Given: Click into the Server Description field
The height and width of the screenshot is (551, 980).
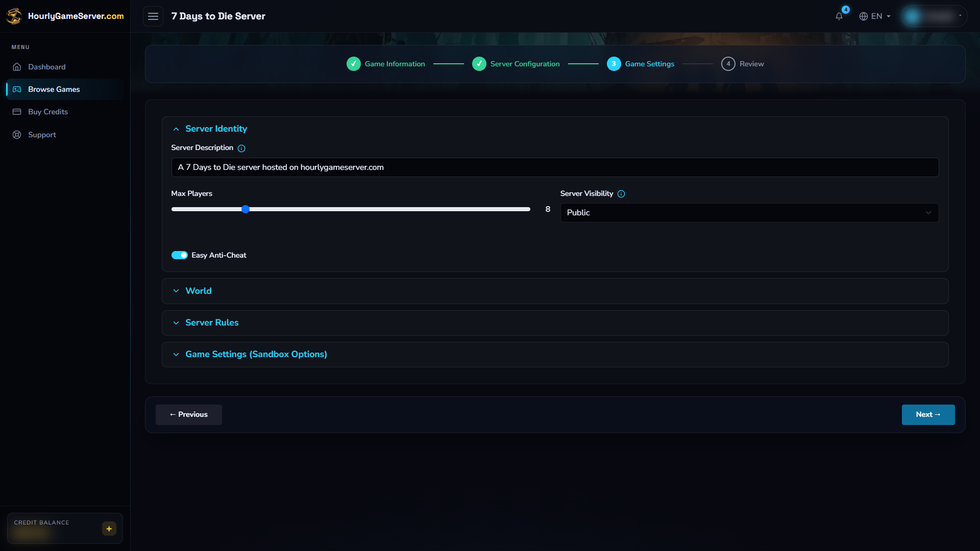Looking at the screenshot, I should coord(555,167).
